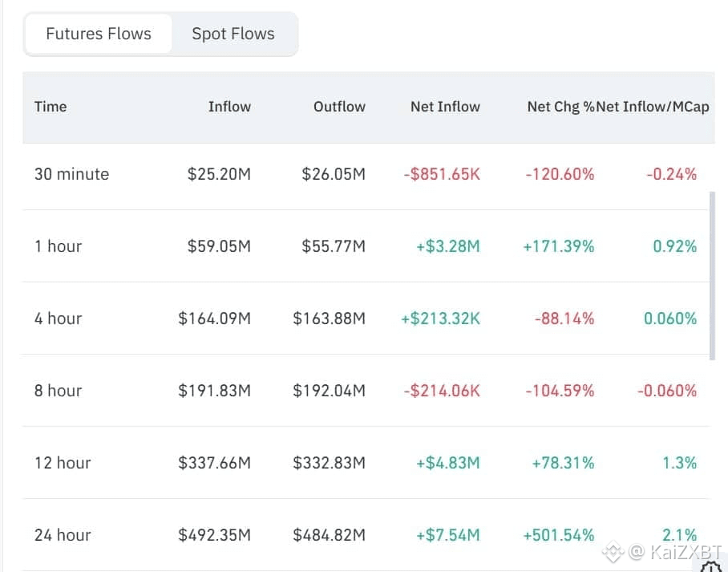This screenshot has height=572, width=728.
Task: Select the 8 hour row label
Action: point(58,391)
